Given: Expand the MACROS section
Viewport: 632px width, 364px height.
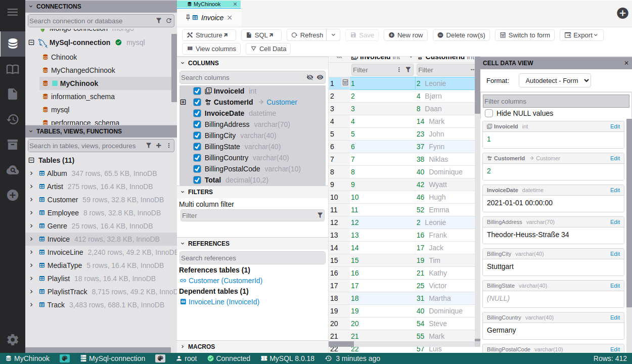Looking at the screenshot, I should (x=183, y=346).
